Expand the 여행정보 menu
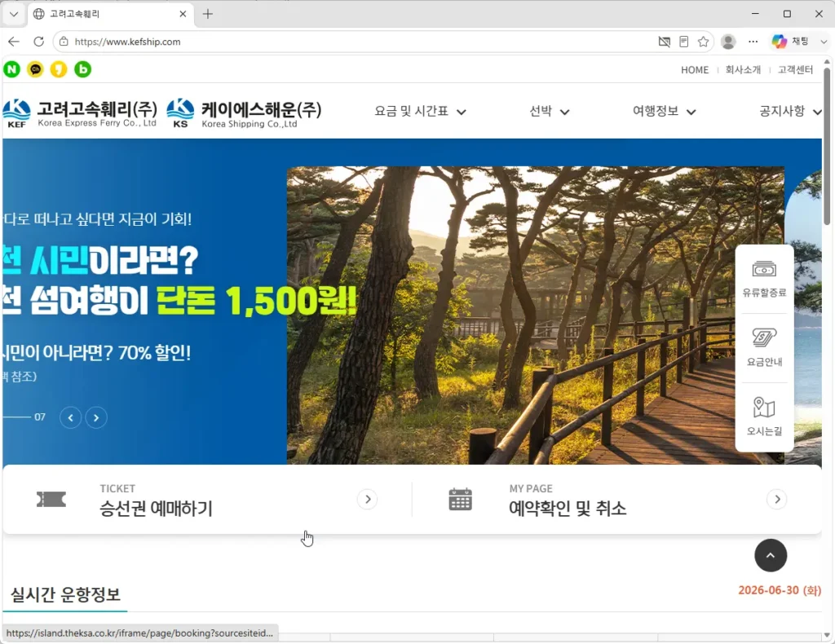The width and height of the screenshot is (835, 644). (664, 111)
